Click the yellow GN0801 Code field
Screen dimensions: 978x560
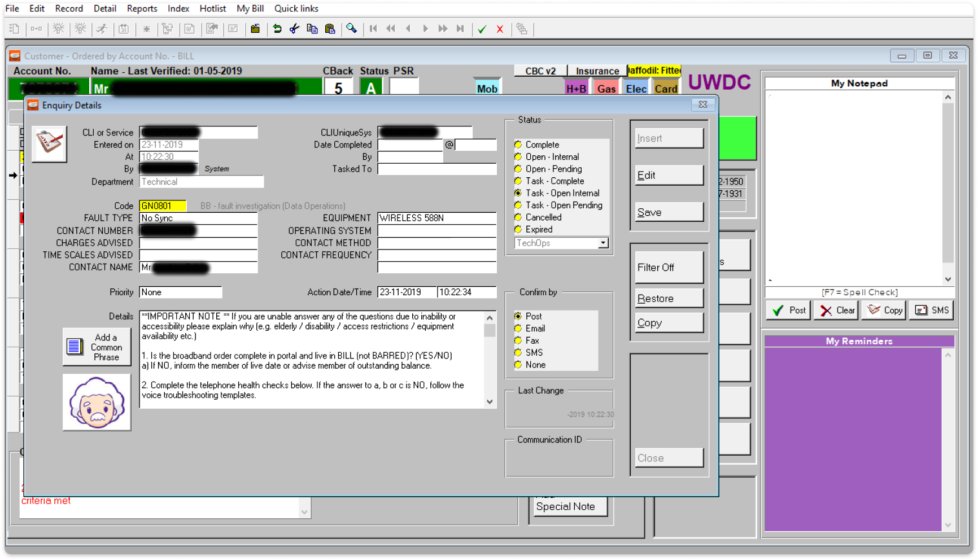pos(163,206)
